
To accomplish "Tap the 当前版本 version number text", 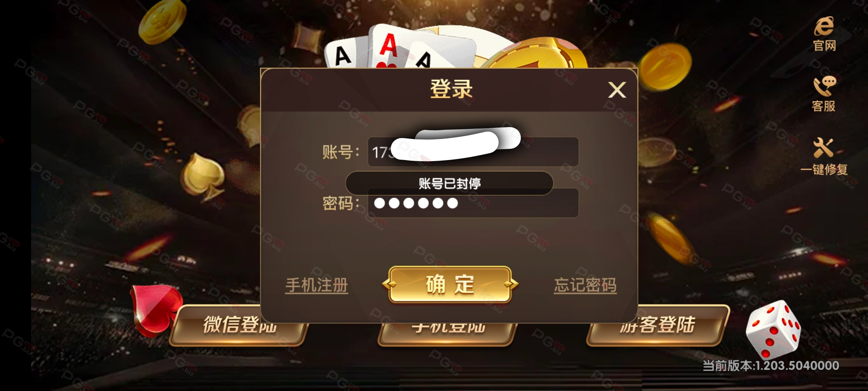I will click(x=771, y=366).
